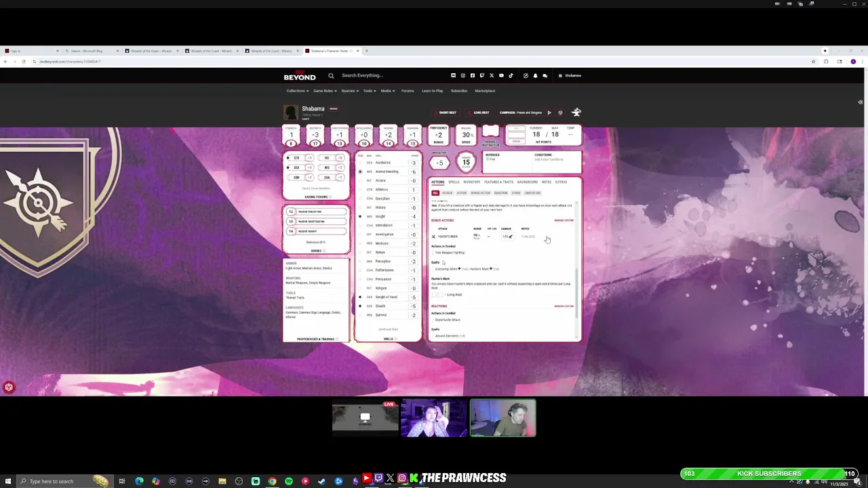Filter actions by Bonus Action
Image resolution: width=868 pixels, height=488 pixels.
pos(480,193)
